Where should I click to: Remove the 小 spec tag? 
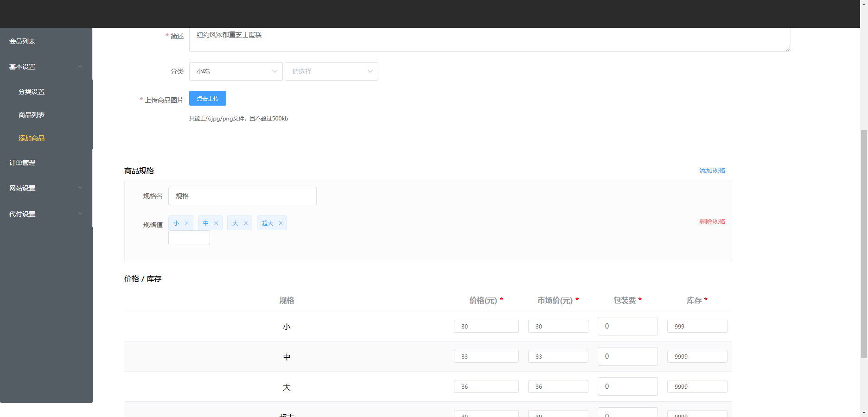[187, 223]
